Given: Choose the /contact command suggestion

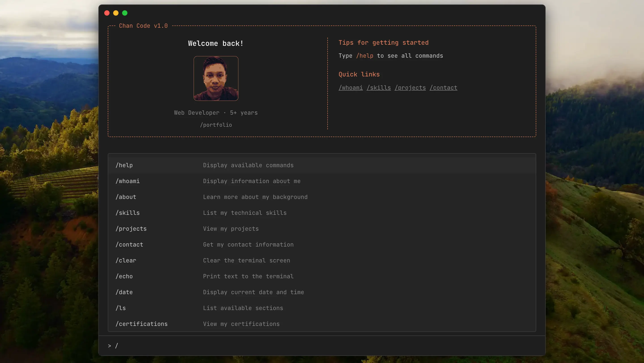Looking at the screenshot, I should coord(129,245).
